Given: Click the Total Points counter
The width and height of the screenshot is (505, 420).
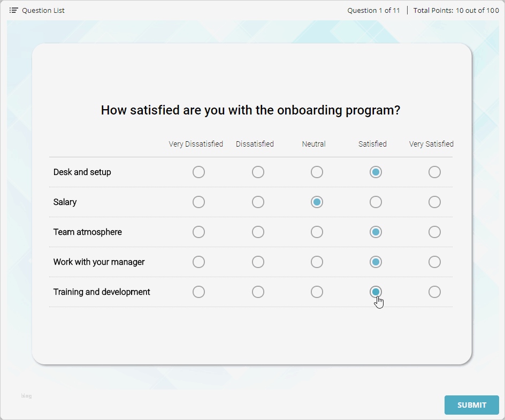Looking at the screenshot, I should tap(456, 10).
